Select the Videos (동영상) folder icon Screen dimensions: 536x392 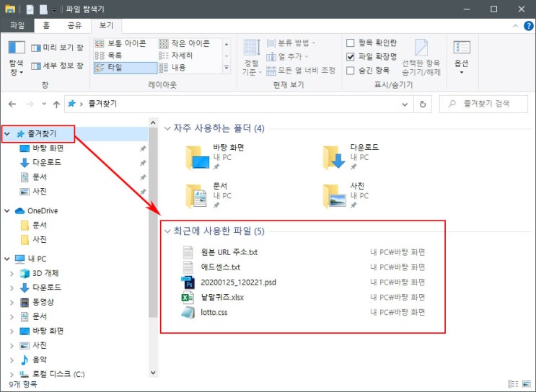click(x=25, y=302)
